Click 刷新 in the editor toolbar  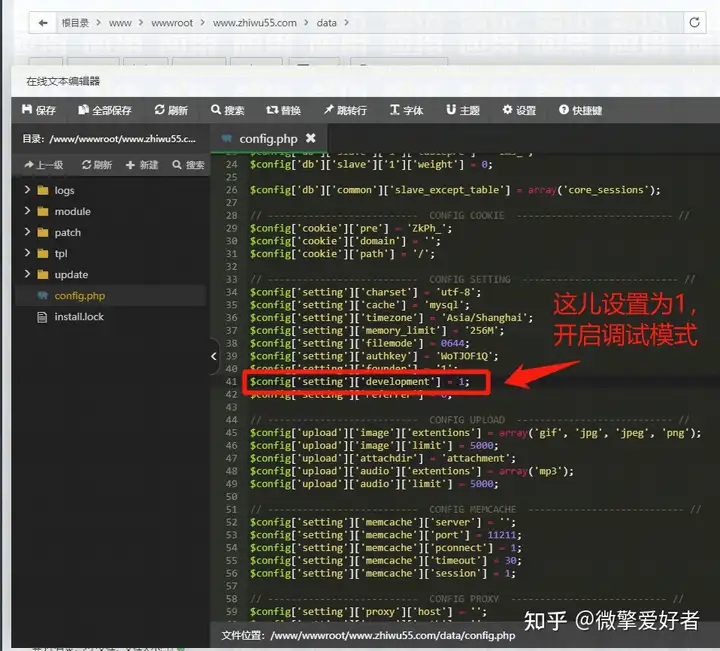pyautogui.click(x=171, y=110)
